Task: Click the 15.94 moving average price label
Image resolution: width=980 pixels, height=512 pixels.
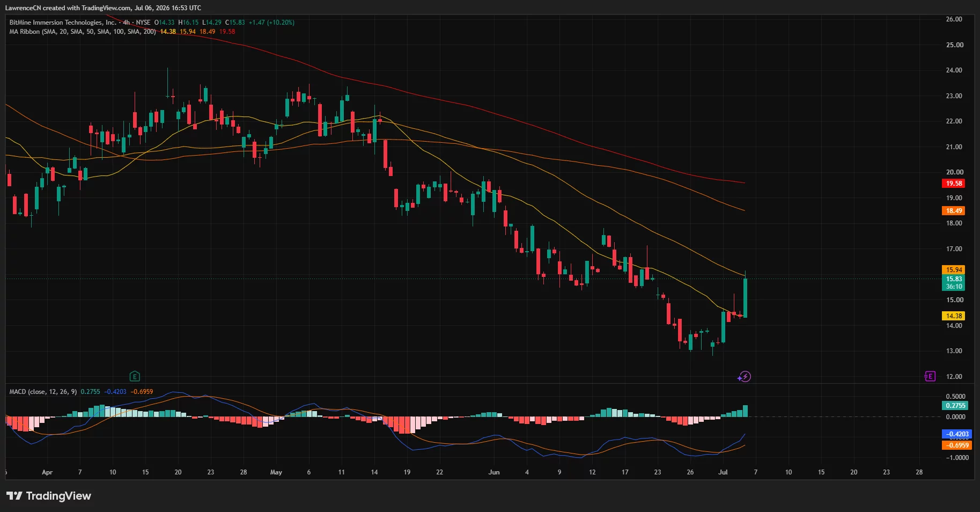Action: click(954, 270)
